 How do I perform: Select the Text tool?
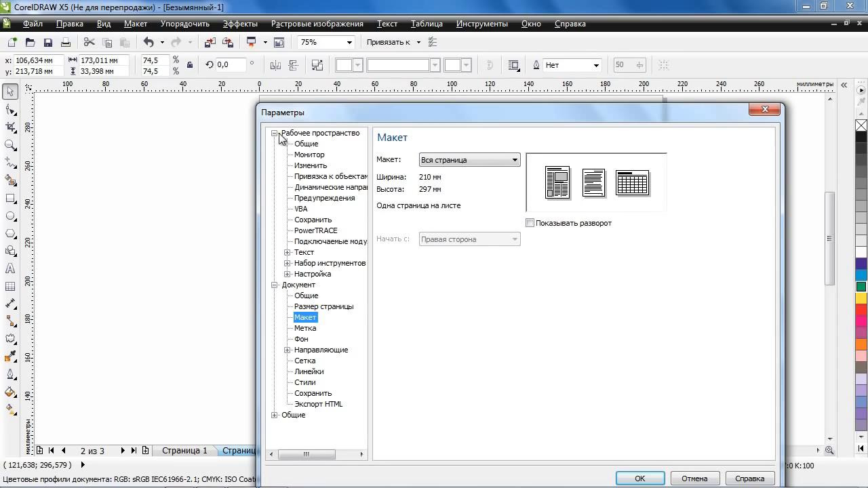[11, 269]
